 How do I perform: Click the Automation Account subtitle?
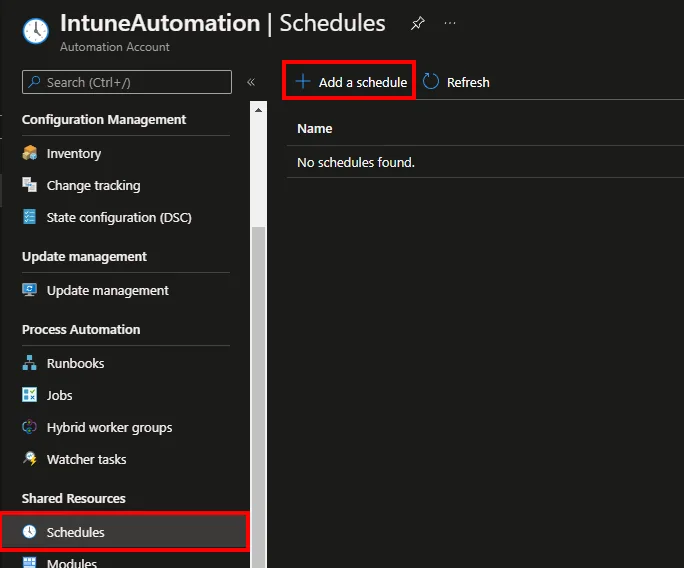click(x=115, y=47)
